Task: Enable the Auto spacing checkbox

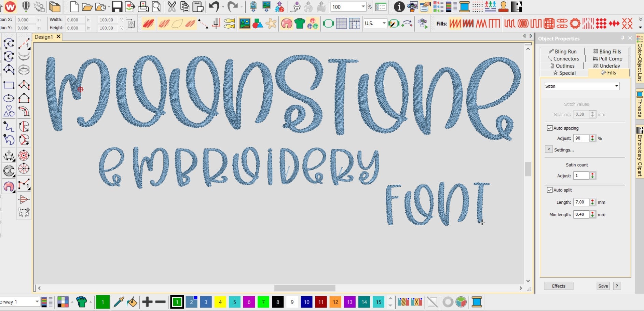Action: point(550,128)
